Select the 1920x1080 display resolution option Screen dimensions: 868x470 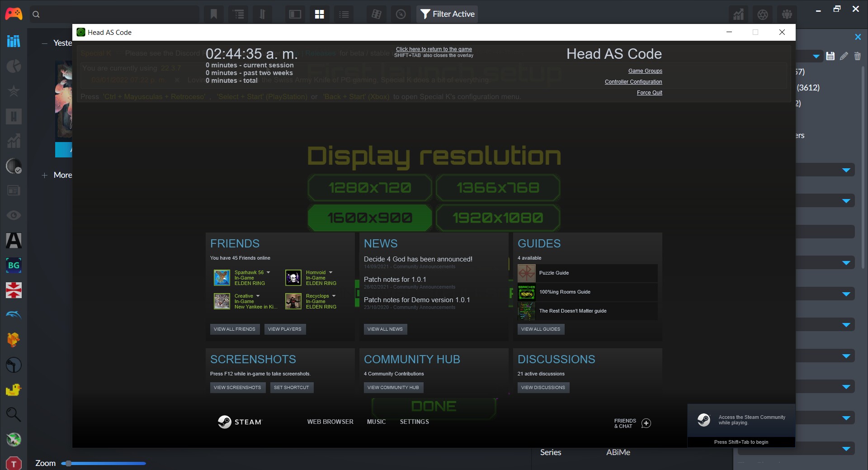tap(498, 218)
